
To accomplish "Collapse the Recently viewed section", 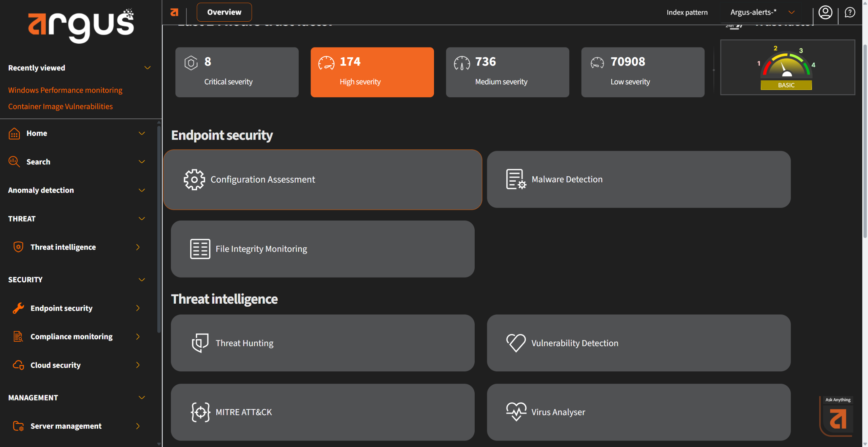I will coord(147,68).
